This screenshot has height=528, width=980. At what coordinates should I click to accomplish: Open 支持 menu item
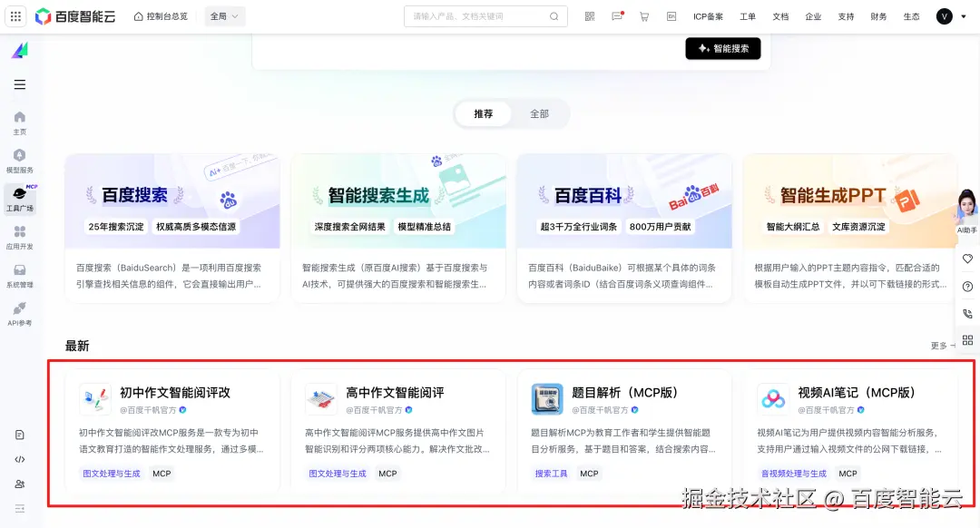pyautogui.click(x=846, y=16)
